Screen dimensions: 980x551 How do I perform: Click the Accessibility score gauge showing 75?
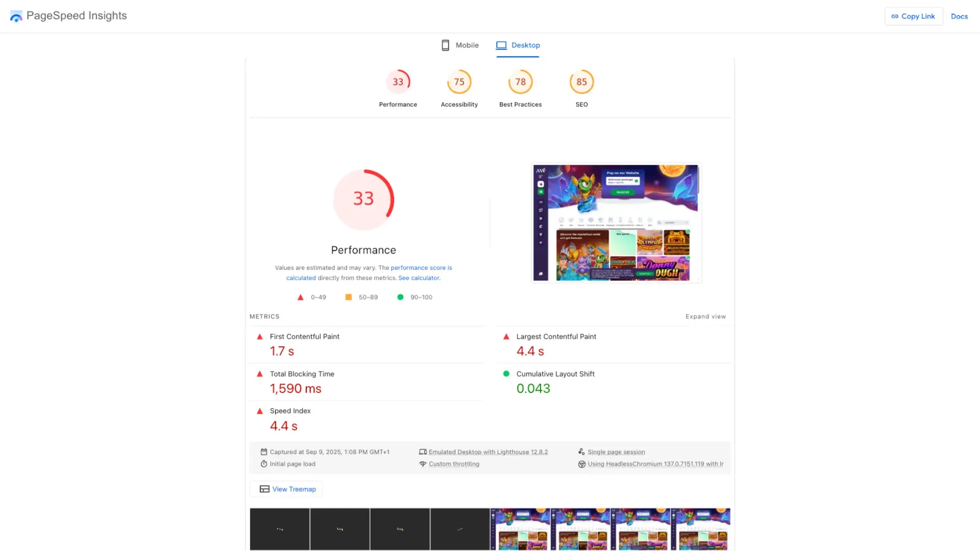[x=459, y=82]
